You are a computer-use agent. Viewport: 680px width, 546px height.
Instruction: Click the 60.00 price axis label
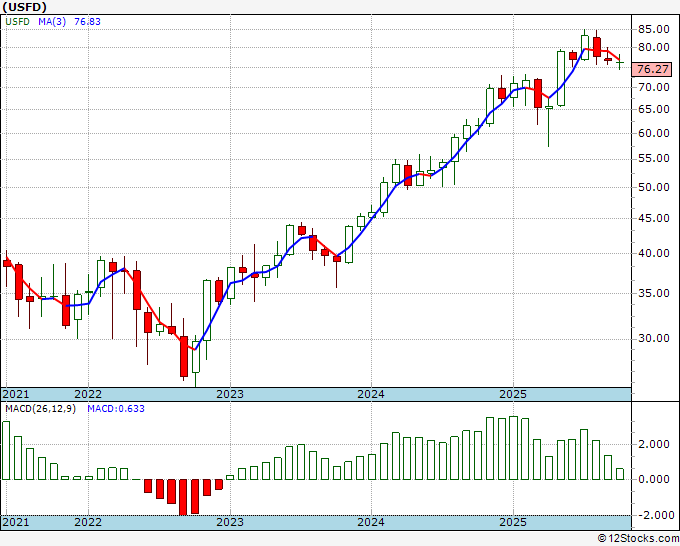pyautogui.click(x=654, y=133)
